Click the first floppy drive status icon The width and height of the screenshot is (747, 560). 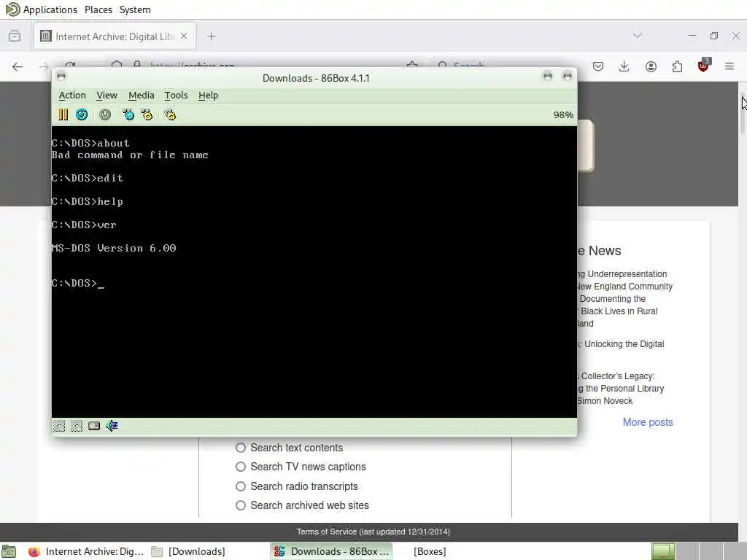pyautogui.click(x=59, y=426)
